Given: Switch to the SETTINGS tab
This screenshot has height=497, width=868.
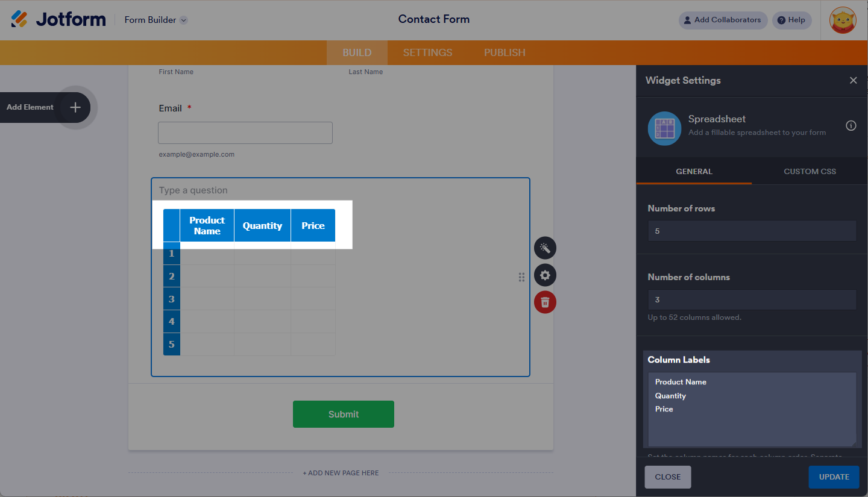Looking at the screenshot, I should pos(427,52).
